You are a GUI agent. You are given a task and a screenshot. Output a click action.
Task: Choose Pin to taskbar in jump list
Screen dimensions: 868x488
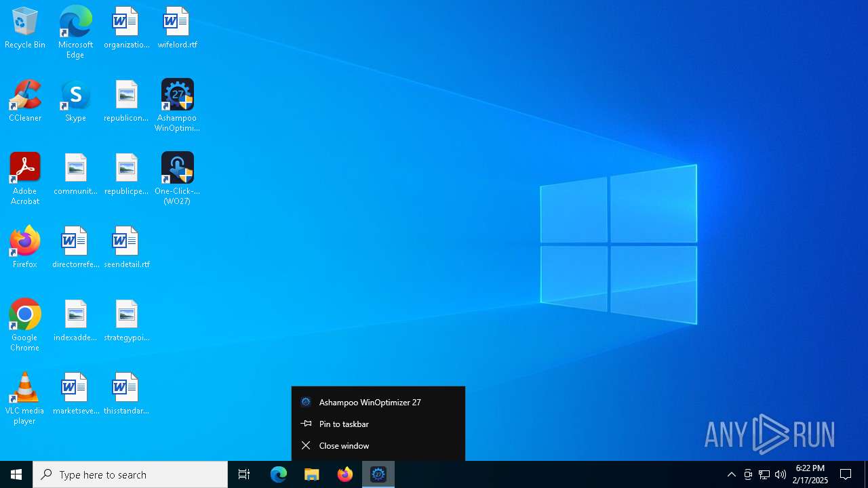(x=378, y=424)
